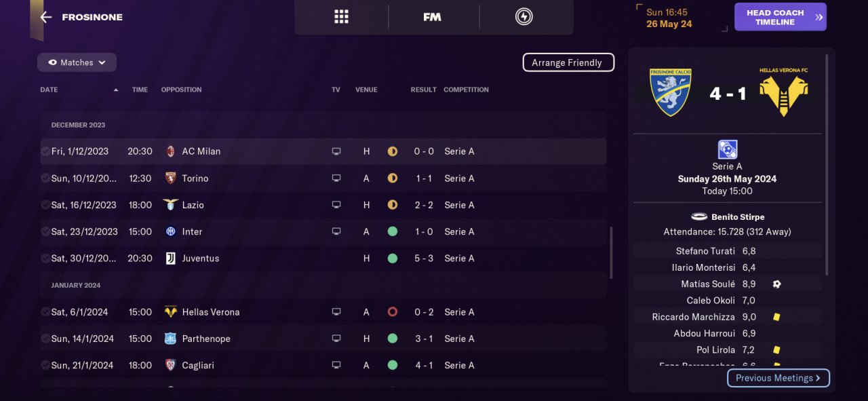Open Previous Meetings
The image size is (868, 401).
(778, 378)
